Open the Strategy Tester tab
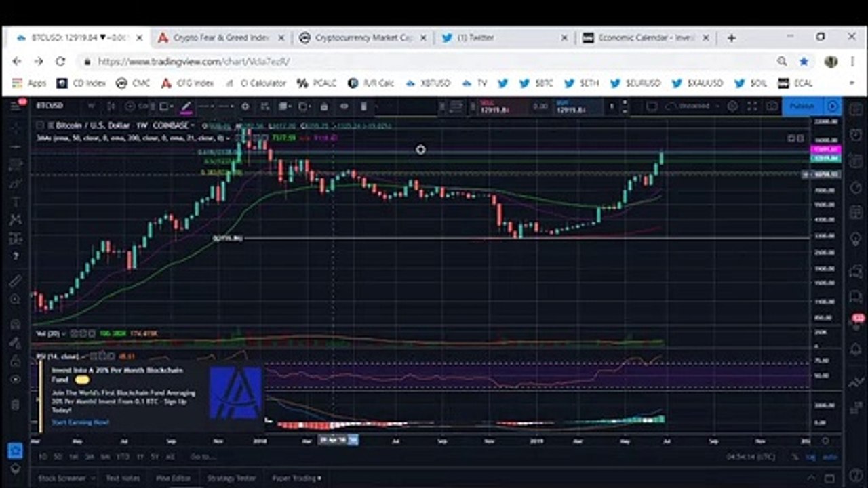The width and height of the screenshot is (868, 488). [x=231, y=478]
